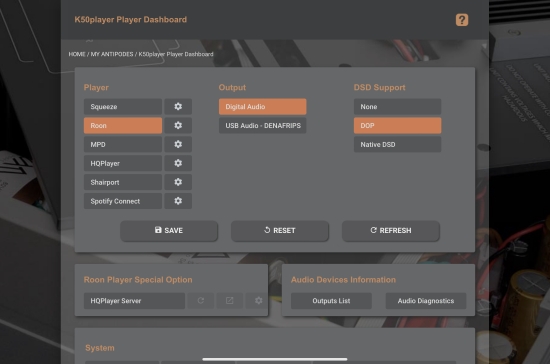Screen dimensions: 550x364
Task: Open settings gear for Spotify Connect
Action: pyautogui.click(x=178, y=201)
